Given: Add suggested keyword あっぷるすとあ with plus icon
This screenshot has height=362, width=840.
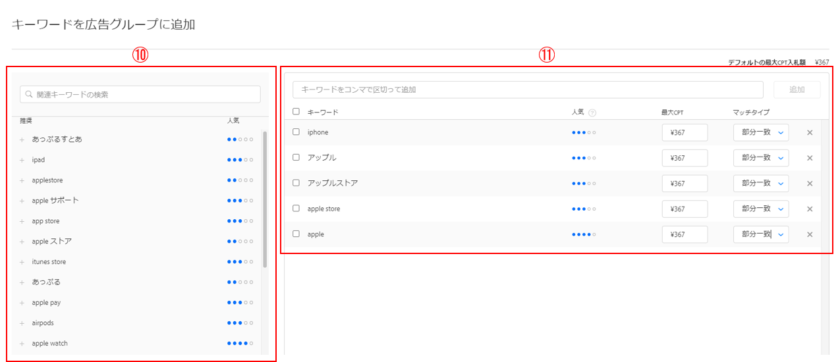Looking at the screenshot, I should 22,139.
